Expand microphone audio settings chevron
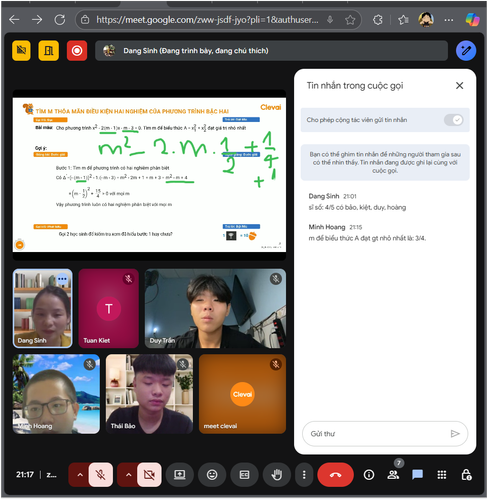The image size is (488, 500). [x=80, y=475]
